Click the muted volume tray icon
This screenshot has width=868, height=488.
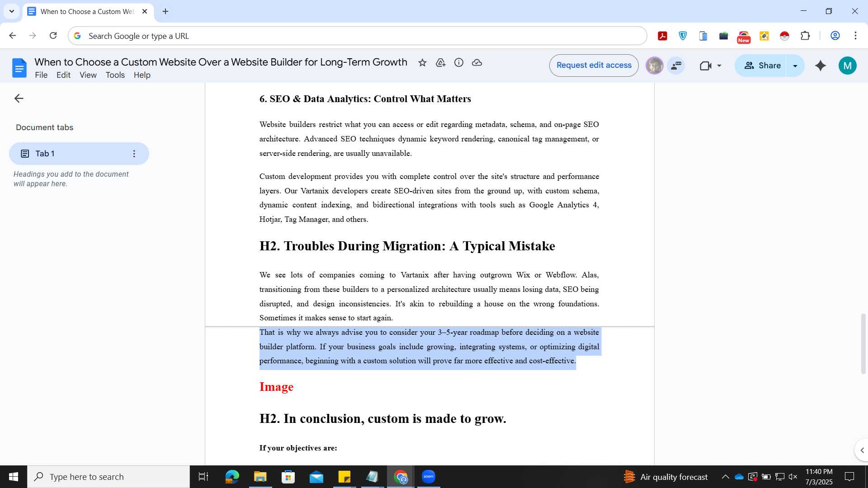(793, 477)
